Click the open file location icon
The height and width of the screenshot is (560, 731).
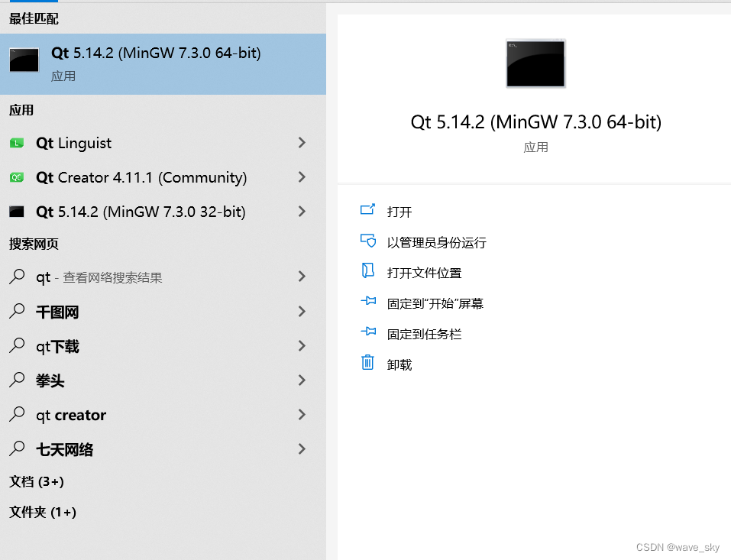pyautogui.click(x=368, y=270)
